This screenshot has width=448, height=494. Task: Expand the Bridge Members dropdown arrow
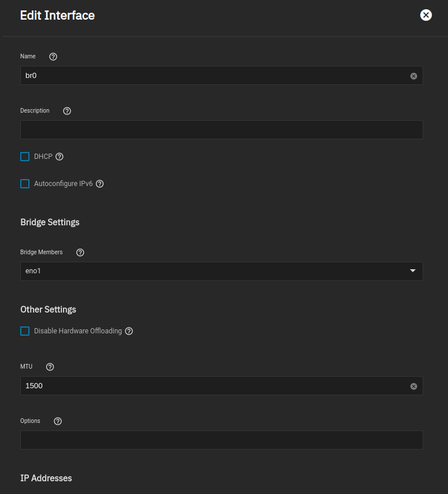click(413, 271)
